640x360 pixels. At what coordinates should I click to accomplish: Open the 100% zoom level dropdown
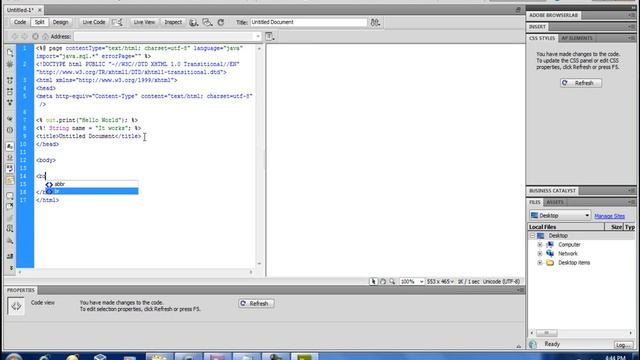[411, 282]
